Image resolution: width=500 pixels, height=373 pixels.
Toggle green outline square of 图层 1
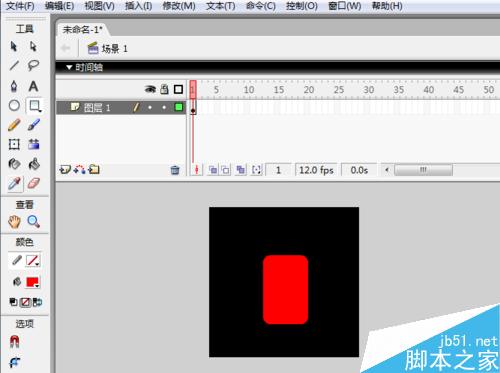[179, 107]
